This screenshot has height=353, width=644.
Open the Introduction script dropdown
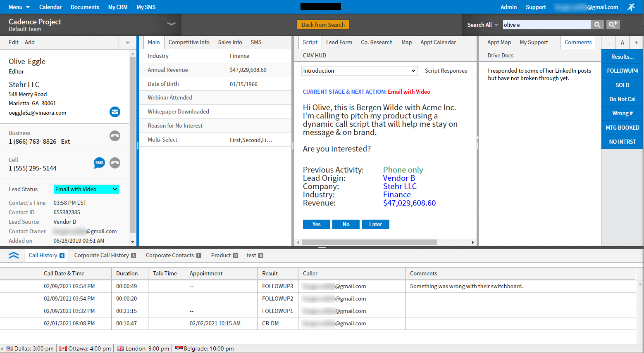tap(359, 71)
